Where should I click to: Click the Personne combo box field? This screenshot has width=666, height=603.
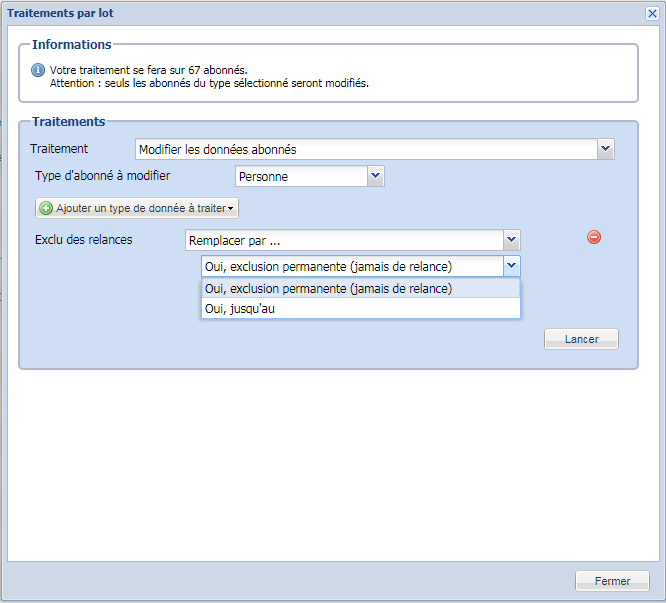[300, 176]
